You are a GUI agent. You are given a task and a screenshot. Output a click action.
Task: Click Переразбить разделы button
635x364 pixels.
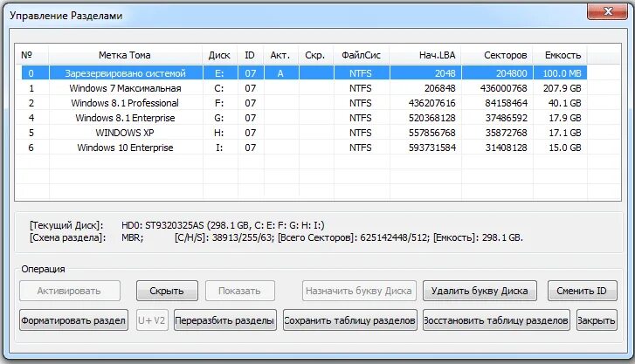pos(225,320)
